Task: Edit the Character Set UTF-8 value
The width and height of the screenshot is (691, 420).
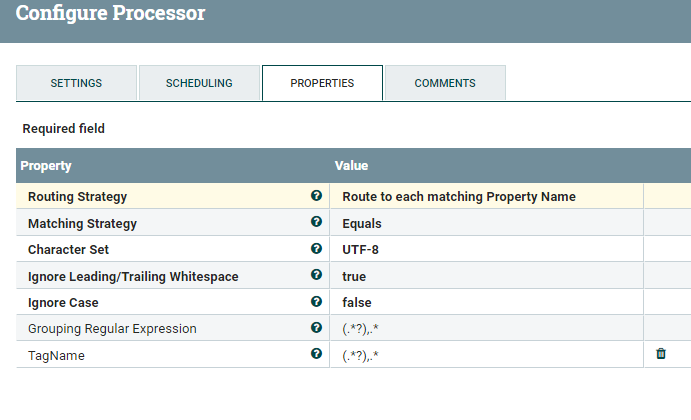Action: pos(360,249)
